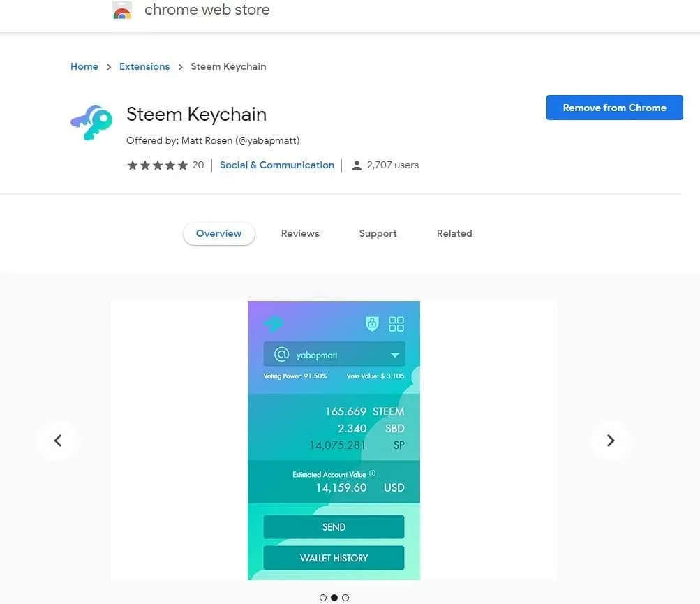Switch to the Related tab
This screenshot has height=604, width=700.
click(454, 233)
